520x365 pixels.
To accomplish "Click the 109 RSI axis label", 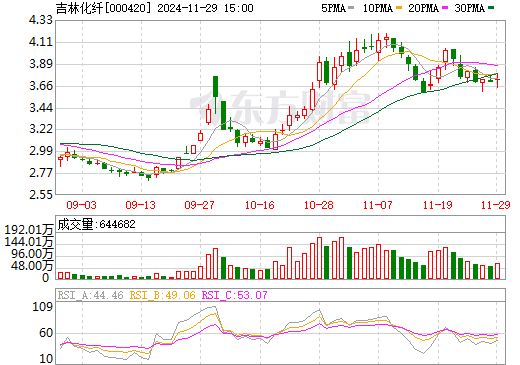I will pos(43,307).
